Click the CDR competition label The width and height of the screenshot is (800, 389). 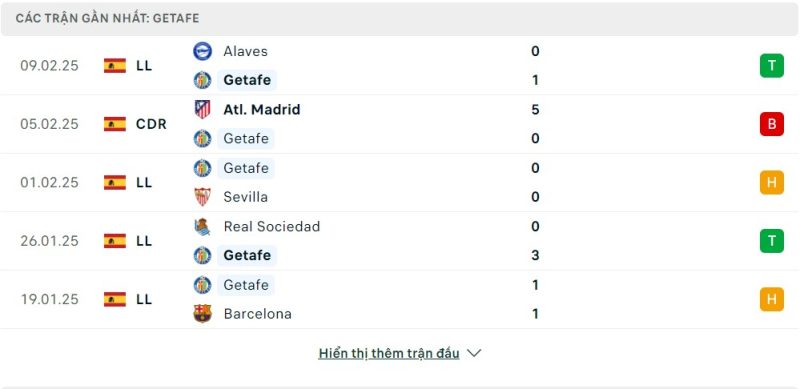click(x=151, y=124)
